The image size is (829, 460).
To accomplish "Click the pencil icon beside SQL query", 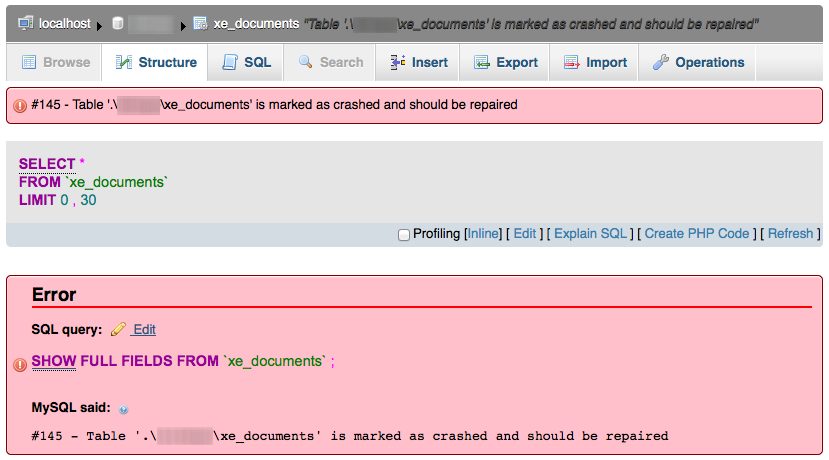I will click(x=119, y=329).
